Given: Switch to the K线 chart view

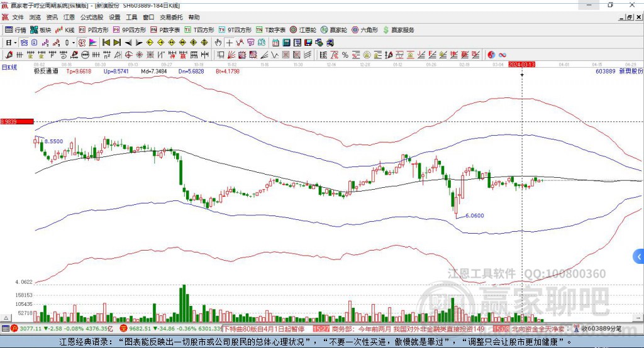Looking at the screenshot, I should click(65, 30).
